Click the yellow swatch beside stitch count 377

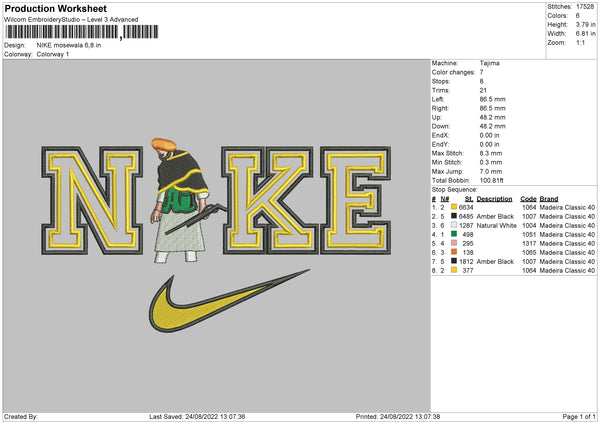(x=454, y=270)
